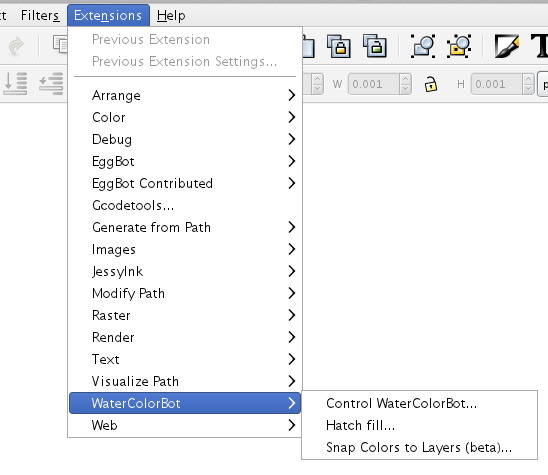Click the H height spinner arrows
Image resolution: width=548 pixels, height=475 pixels.
(x=528, y=84)
